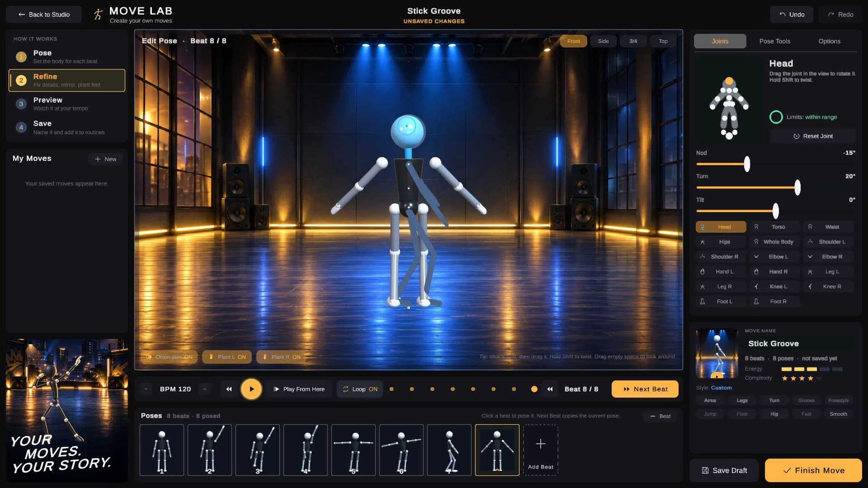Switch view to Side
The image size is (868, 488).
click(x=603, y=41)
